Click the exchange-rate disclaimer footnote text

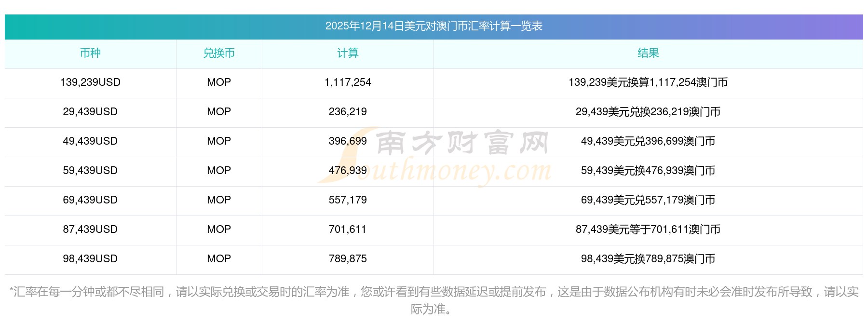434,300
